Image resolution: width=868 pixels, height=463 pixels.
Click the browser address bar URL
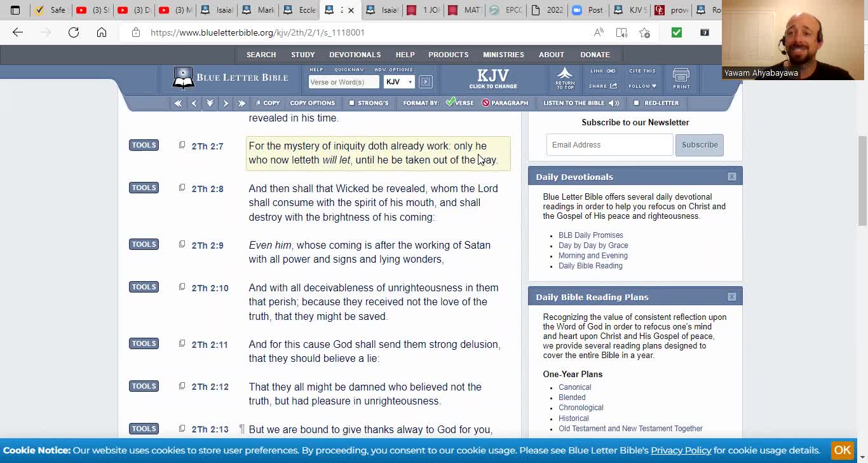coord(257,32)
